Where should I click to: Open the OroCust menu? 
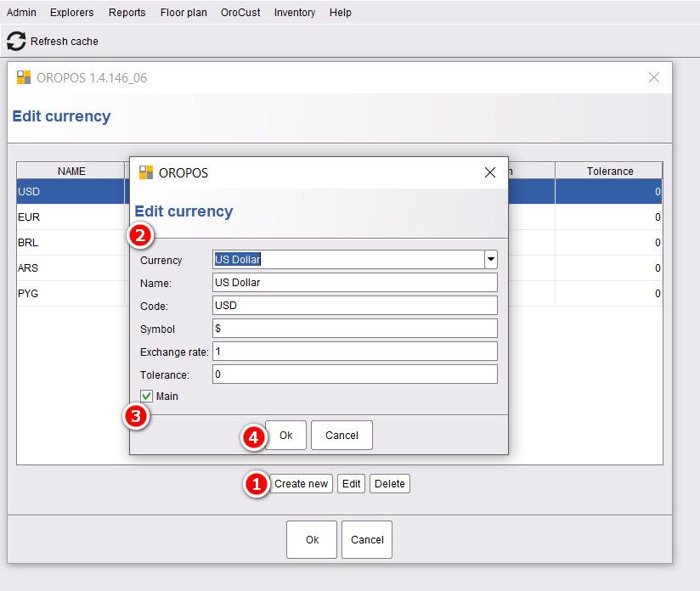coord(240,13)
